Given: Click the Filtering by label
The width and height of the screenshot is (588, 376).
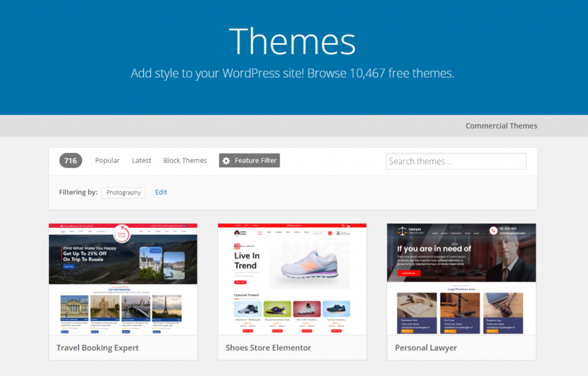Looking at the screenshot, I should [x=78, y=192].
